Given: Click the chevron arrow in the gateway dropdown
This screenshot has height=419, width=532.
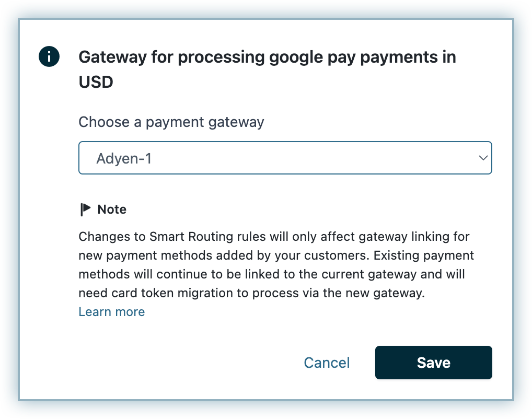Looking at the screenshot, I should tap(483, 158).
